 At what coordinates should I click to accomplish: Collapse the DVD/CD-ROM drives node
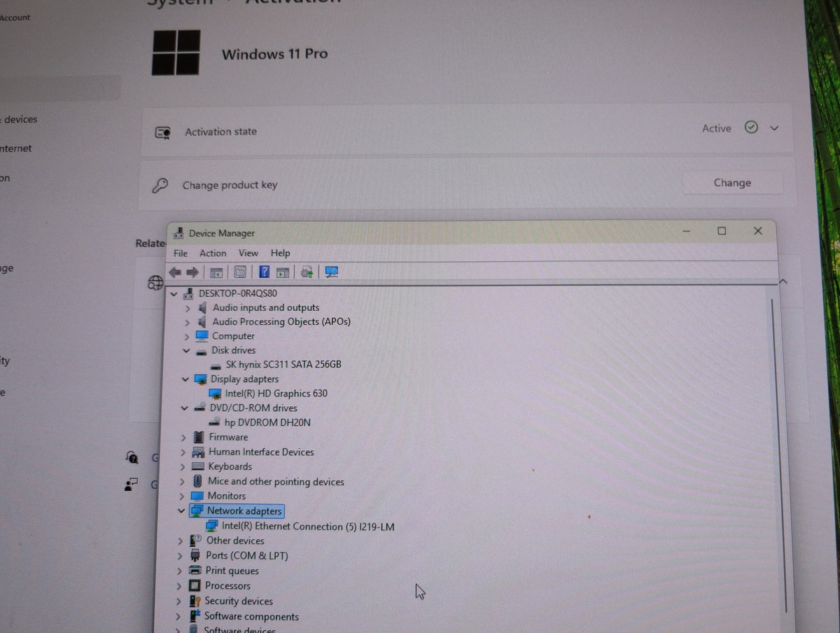pos(184,408)
